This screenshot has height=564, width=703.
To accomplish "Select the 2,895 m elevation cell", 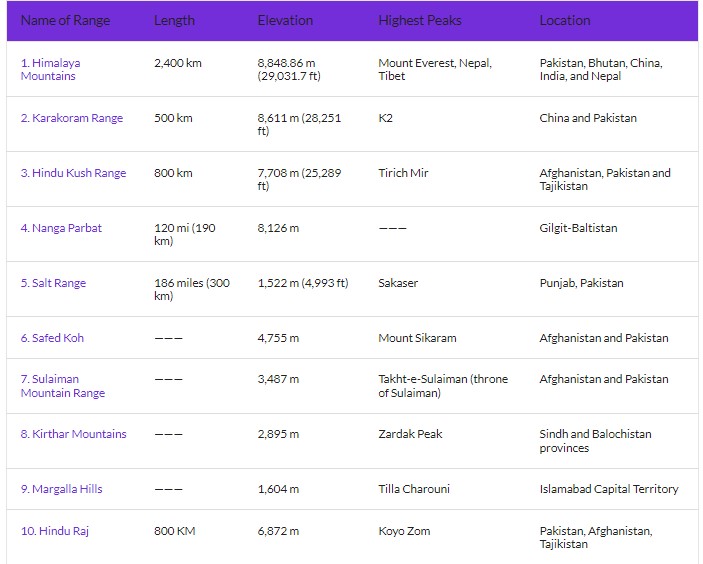I will coord(278,434).
